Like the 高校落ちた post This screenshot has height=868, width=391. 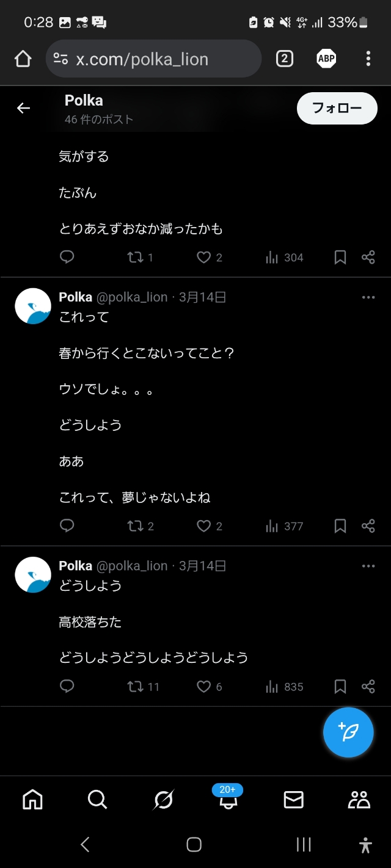209,687
